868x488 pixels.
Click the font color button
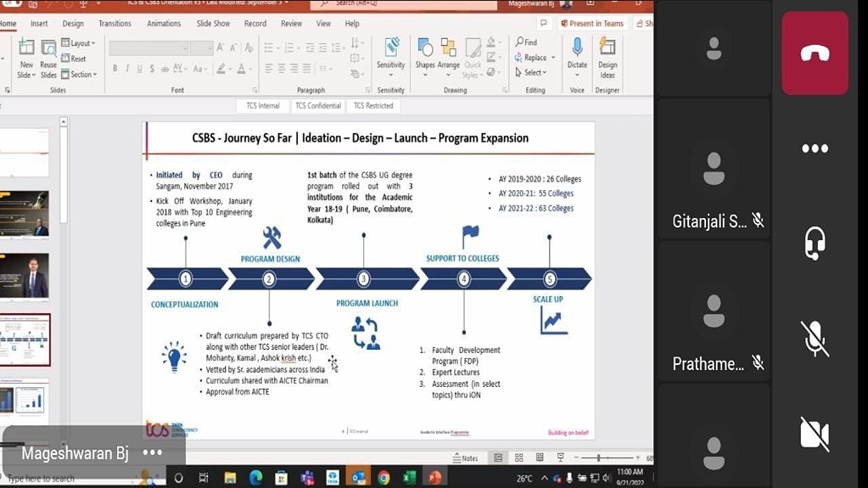point(242,69)
